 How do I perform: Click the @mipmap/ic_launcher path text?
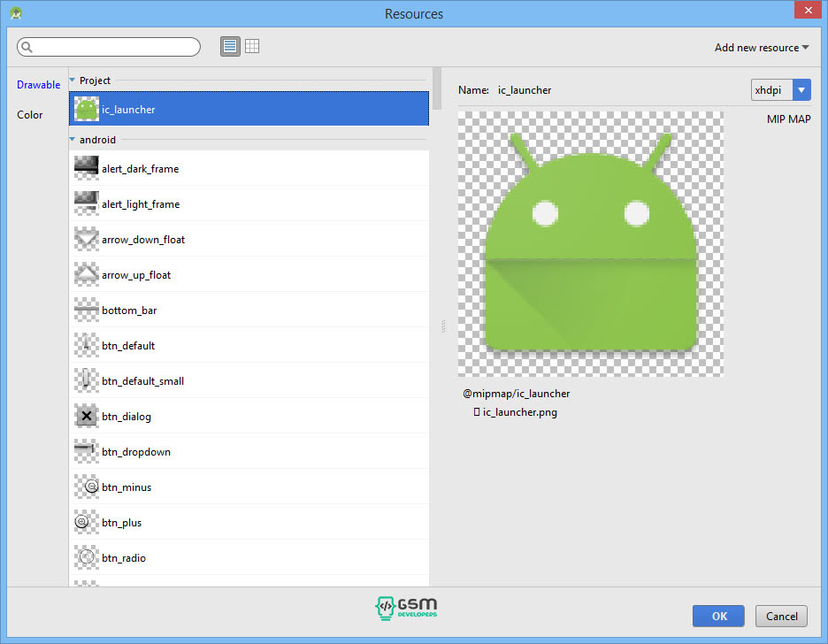[x=517, y=394]
